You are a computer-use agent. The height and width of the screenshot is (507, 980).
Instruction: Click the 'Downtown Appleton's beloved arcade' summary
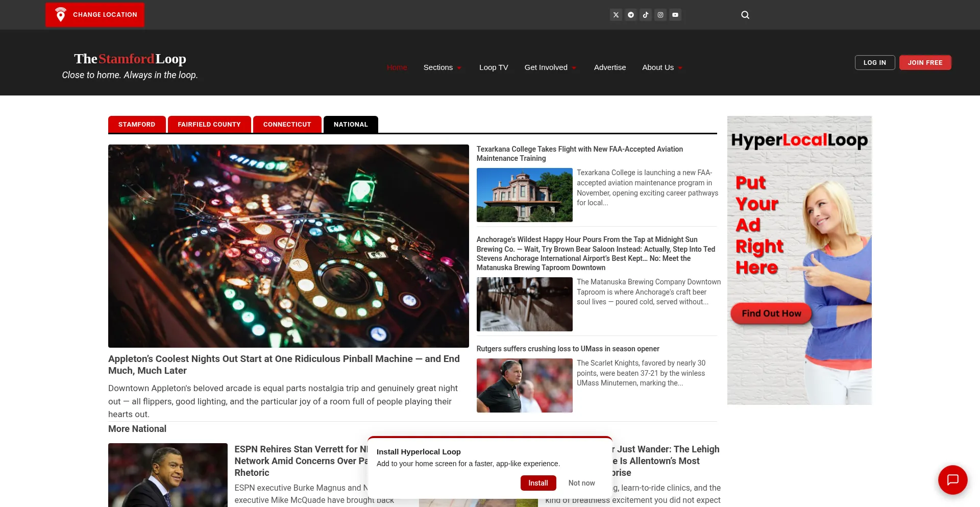[283, 401]
